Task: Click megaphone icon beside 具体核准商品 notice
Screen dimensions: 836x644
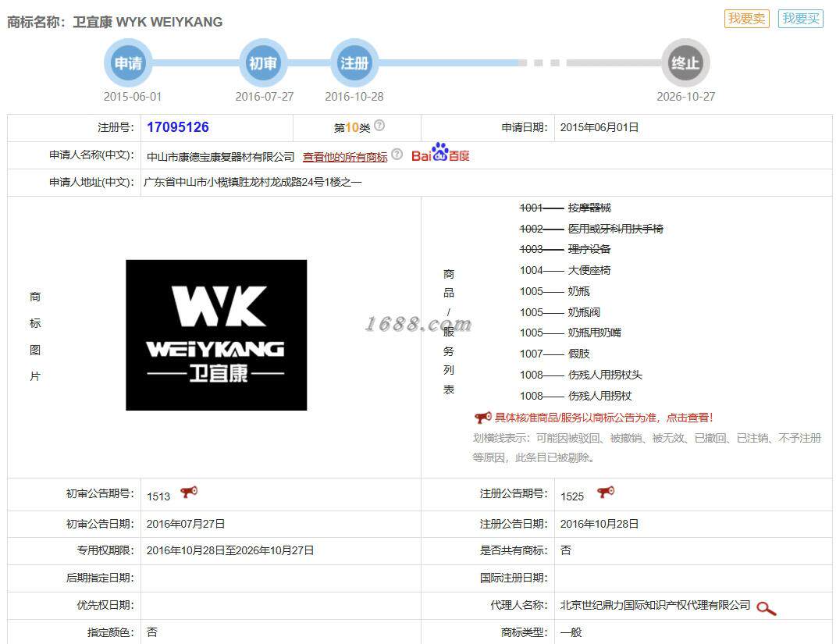Action: [x=482, y=418]
